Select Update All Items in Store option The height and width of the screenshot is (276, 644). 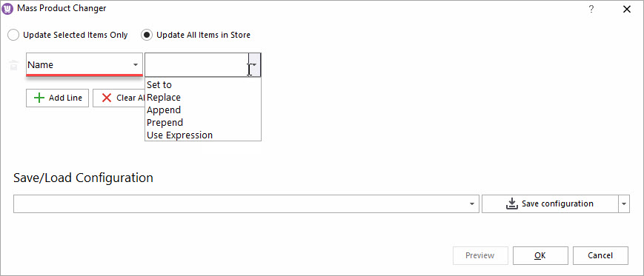point(147,36)
